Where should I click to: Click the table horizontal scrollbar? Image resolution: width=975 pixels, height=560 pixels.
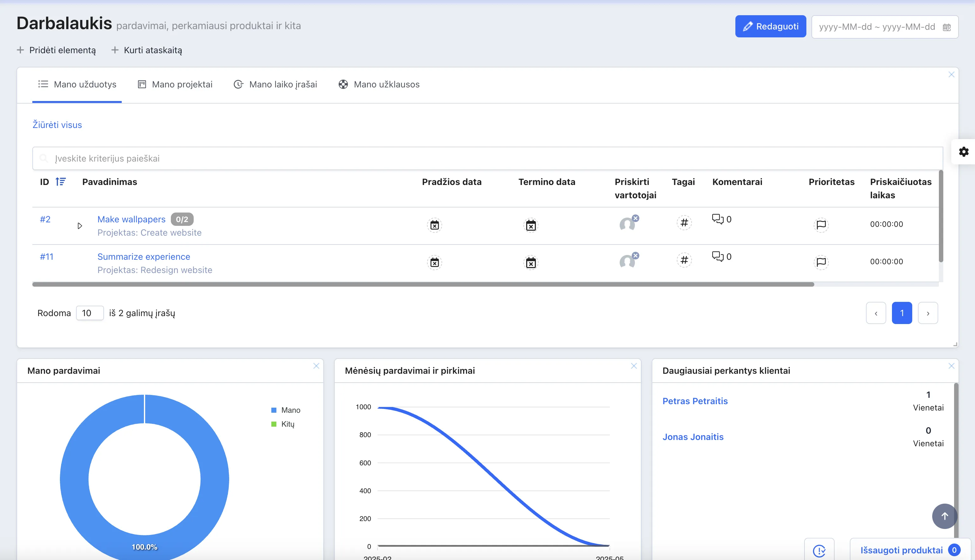423,284
